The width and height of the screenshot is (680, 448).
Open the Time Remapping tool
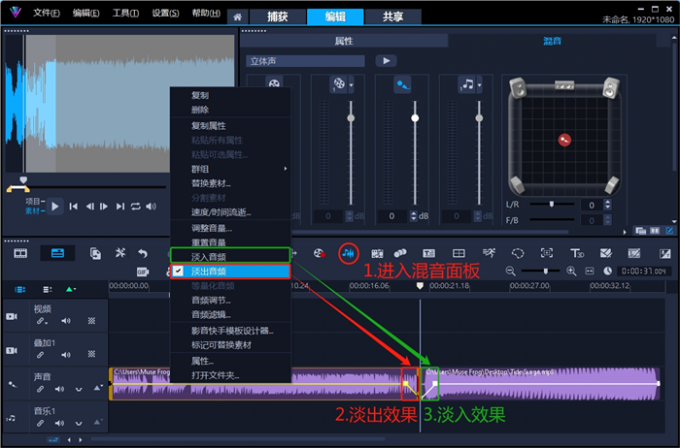pos(488,253)
